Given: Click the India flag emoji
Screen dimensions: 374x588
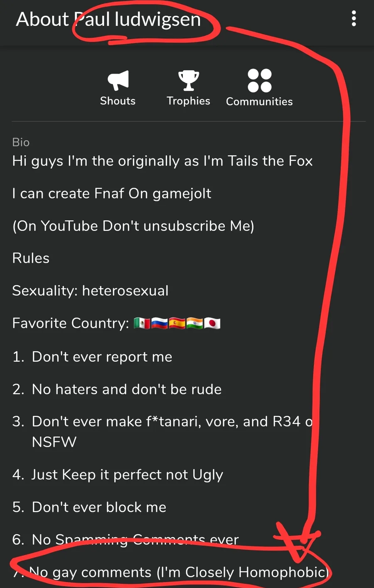Looking at the screenshot, I should click(x=194, y=323).
